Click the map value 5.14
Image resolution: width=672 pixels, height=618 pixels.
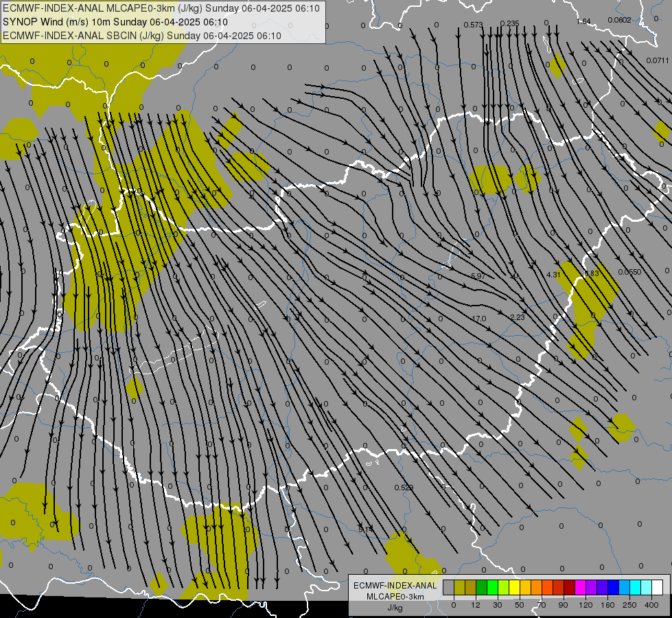(x=366, y=529)
